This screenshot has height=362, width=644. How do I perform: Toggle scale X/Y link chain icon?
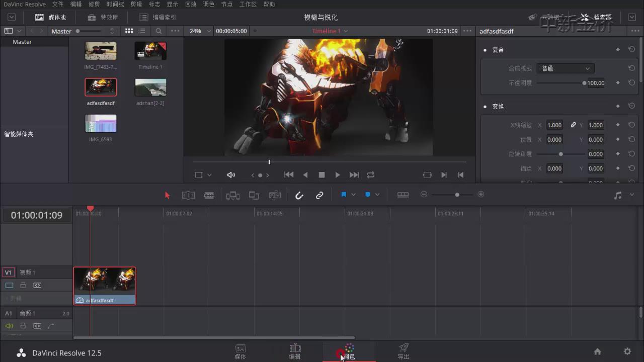pos(573,125)
